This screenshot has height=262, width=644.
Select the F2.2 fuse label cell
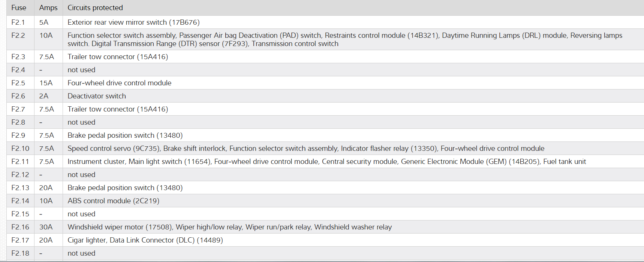(18, 36)
